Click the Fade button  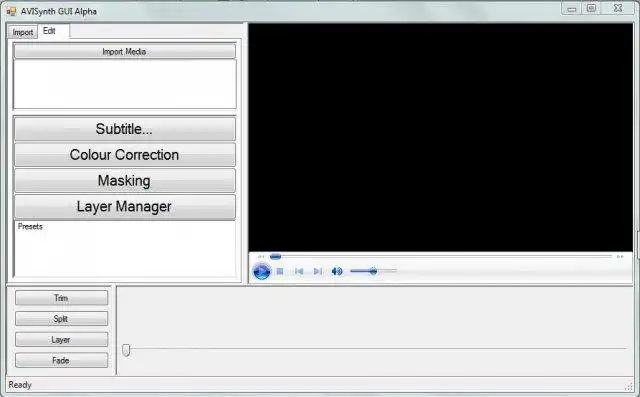point(62,360)
